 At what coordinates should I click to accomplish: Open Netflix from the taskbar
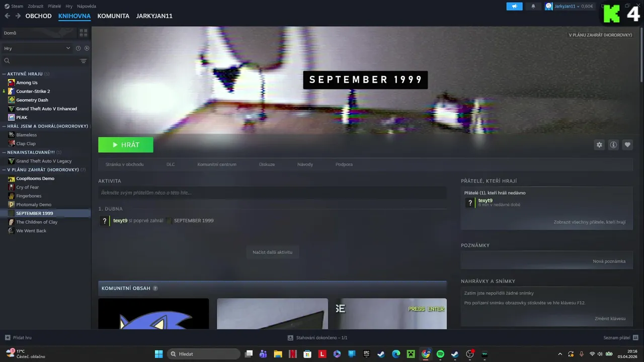292,354
